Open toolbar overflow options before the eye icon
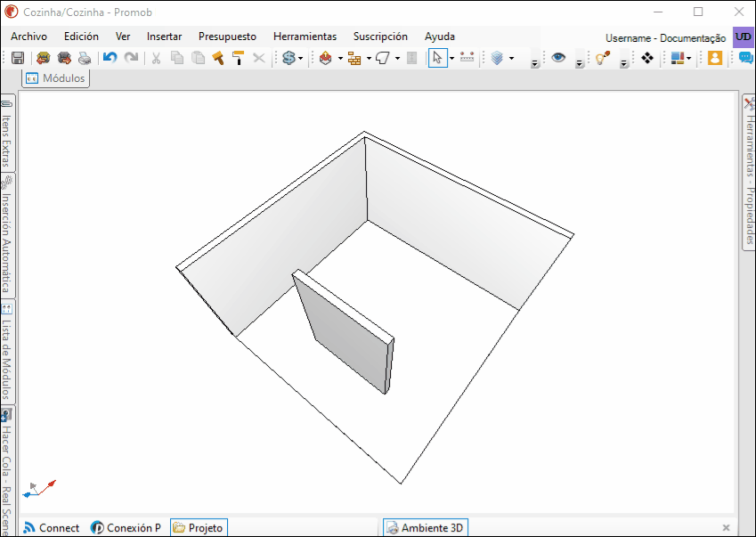Image resolution: width=756 pixels, height=537 pixels. point(534,63)
